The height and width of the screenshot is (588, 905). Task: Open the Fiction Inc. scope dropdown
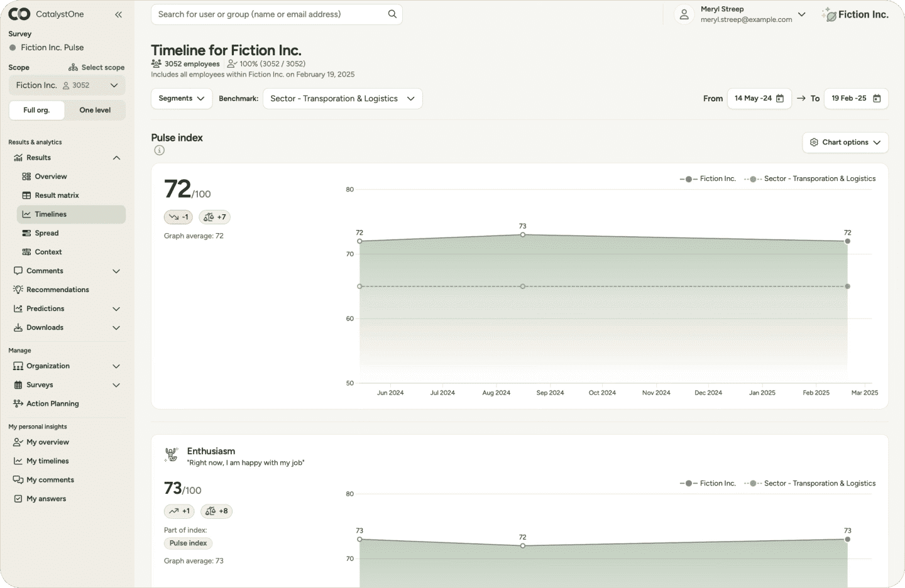(67, 85)
